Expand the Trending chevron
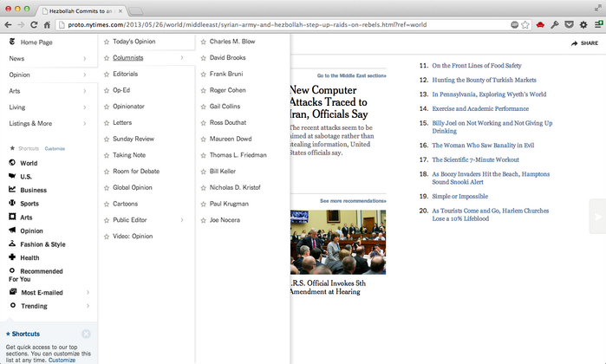The width and height of the screenshot is (606, 364). pyautogui.click(x=88, y=306)
